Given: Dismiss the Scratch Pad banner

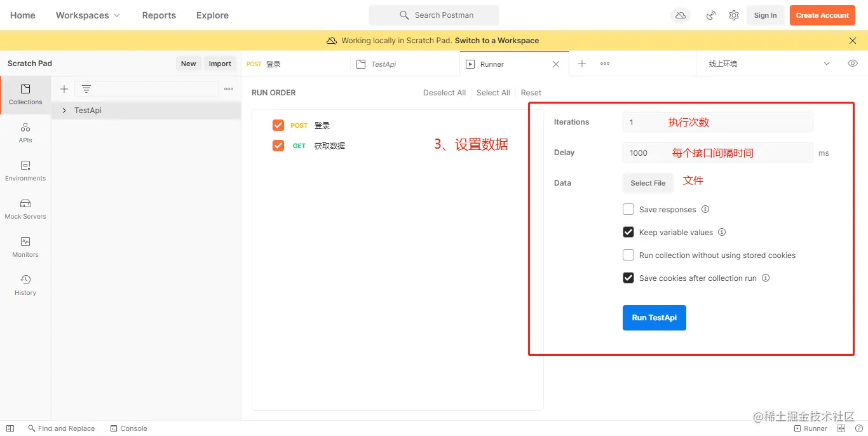Looking at the screenshot, I should coord(853,41).
